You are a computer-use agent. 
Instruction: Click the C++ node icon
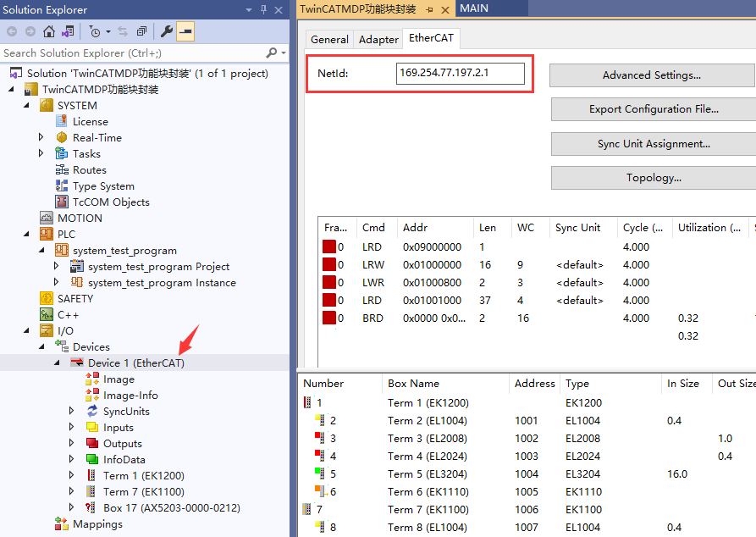47,314
